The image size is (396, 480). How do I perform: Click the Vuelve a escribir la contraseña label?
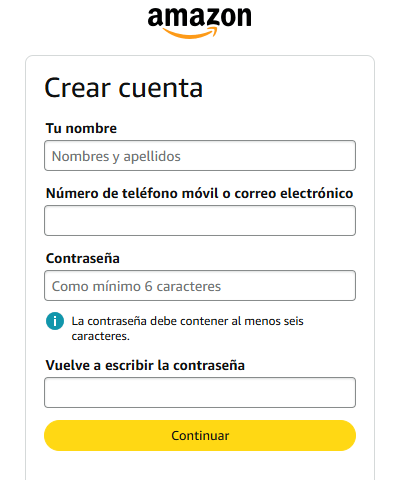[x=145, y=366]
